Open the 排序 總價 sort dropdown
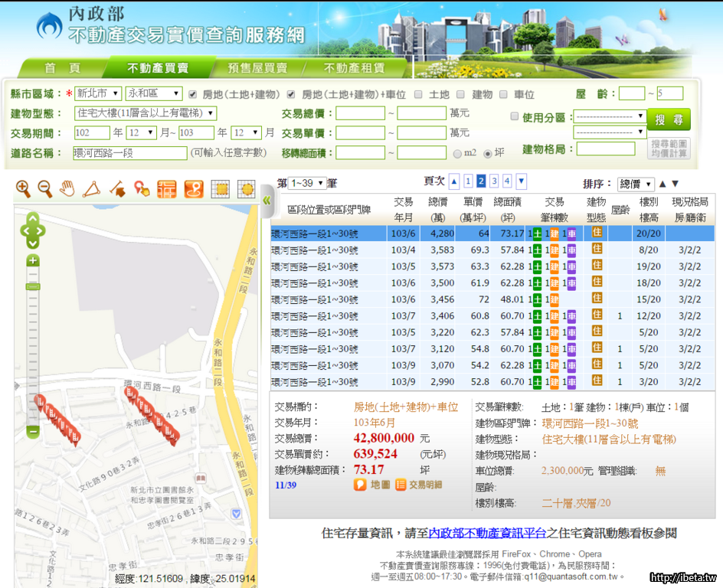This screenshot has width=723, height=588. (636, 184)
